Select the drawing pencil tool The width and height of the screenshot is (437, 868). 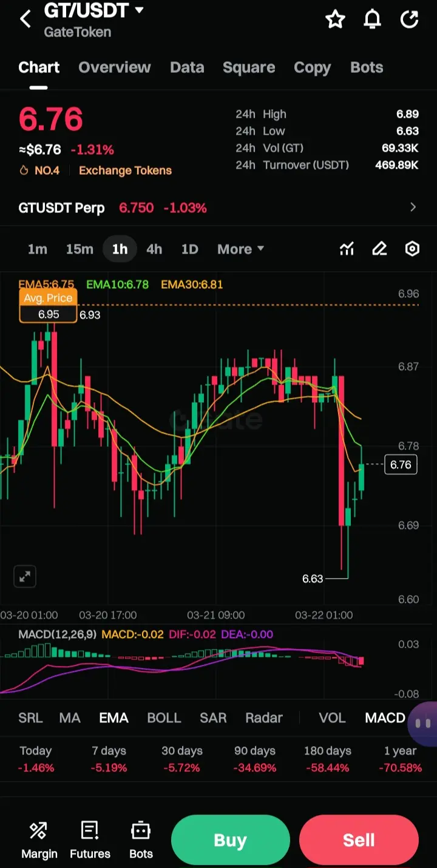pos(379,249)
